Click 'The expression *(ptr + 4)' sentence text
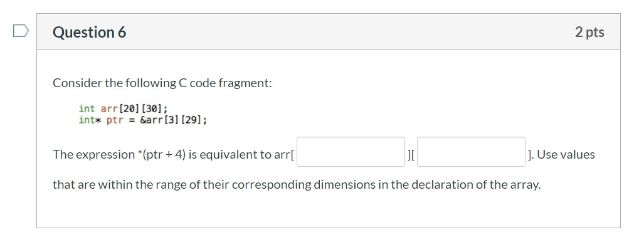The image size is (644, 242). point(120,154)
